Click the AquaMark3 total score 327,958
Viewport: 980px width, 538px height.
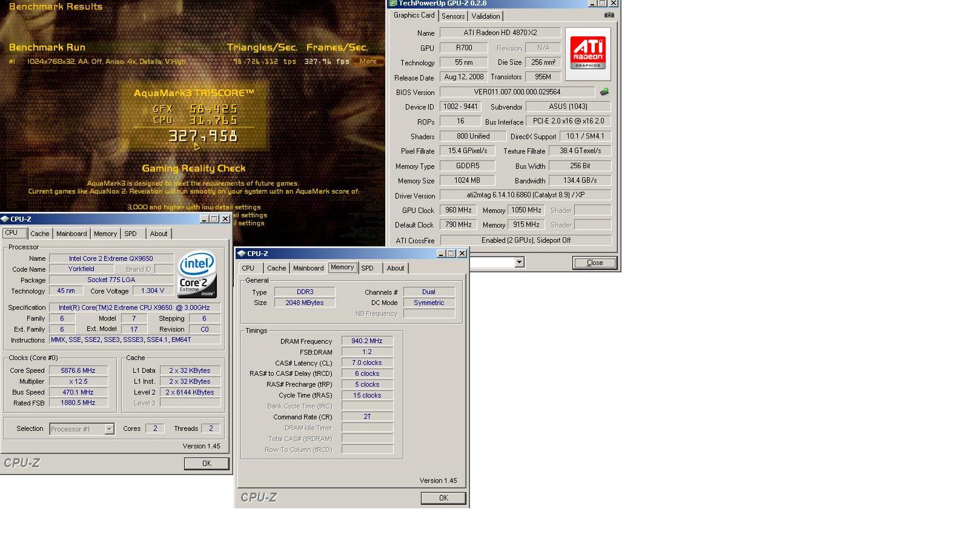(x=203, y=136)
